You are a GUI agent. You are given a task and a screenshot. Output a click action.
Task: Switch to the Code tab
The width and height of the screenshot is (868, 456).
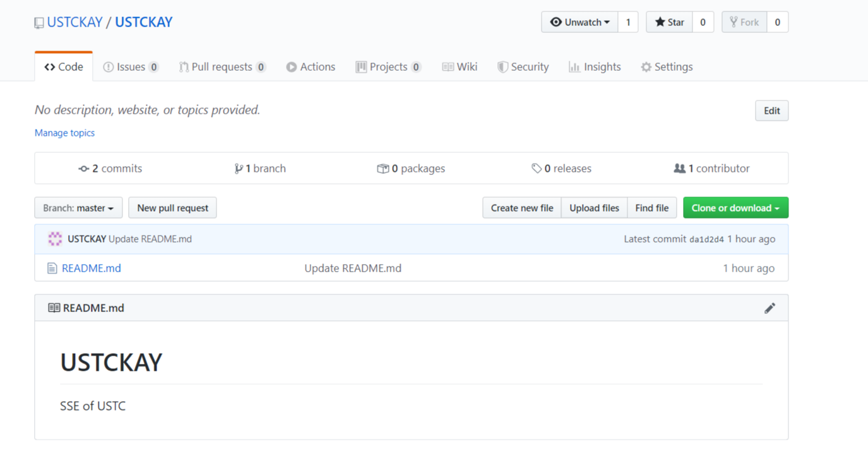pyautogui.click(x=64, y=67)
